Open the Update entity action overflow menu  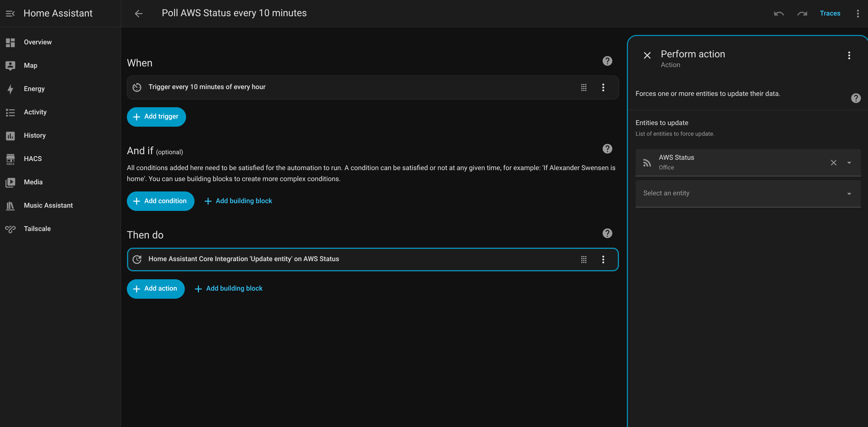coord(603,260)
